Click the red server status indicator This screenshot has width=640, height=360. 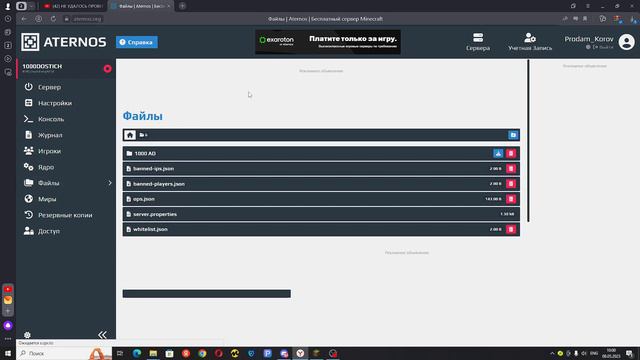[107, 69]
